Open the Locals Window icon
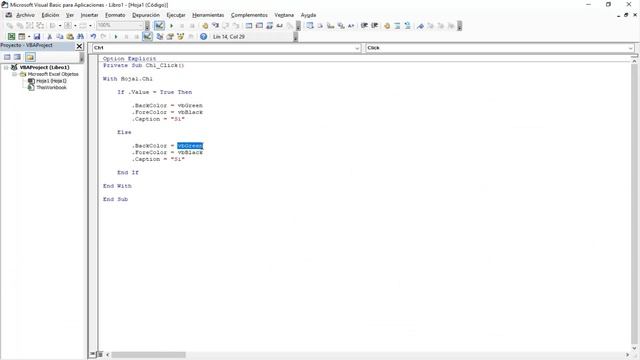Image resolution: width=640 pixels, height=360 pixels. pyautogui.click(x=249, y=26)
